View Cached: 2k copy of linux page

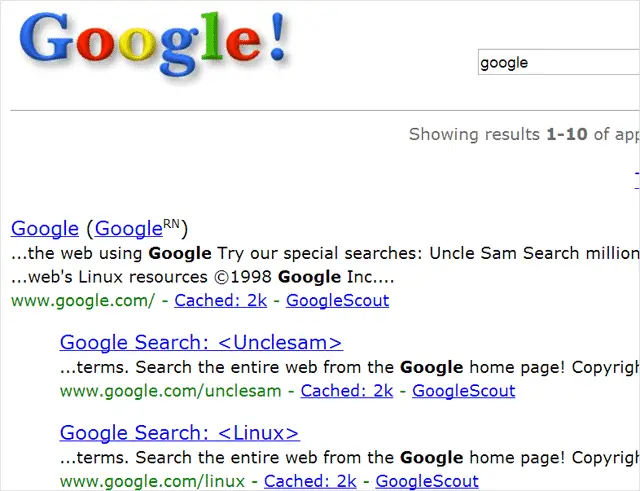point(310,482)
